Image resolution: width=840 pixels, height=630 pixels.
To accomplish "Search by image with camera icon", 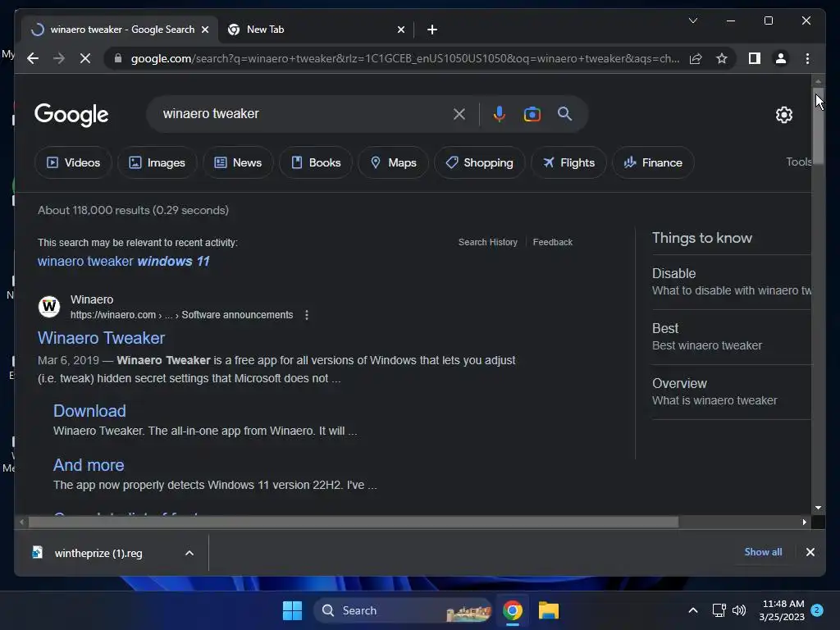I will point(532,114).
